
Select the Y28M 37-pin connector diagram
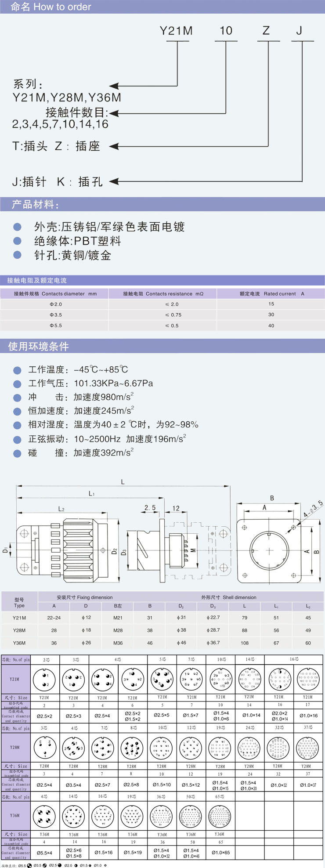[307, 748]
